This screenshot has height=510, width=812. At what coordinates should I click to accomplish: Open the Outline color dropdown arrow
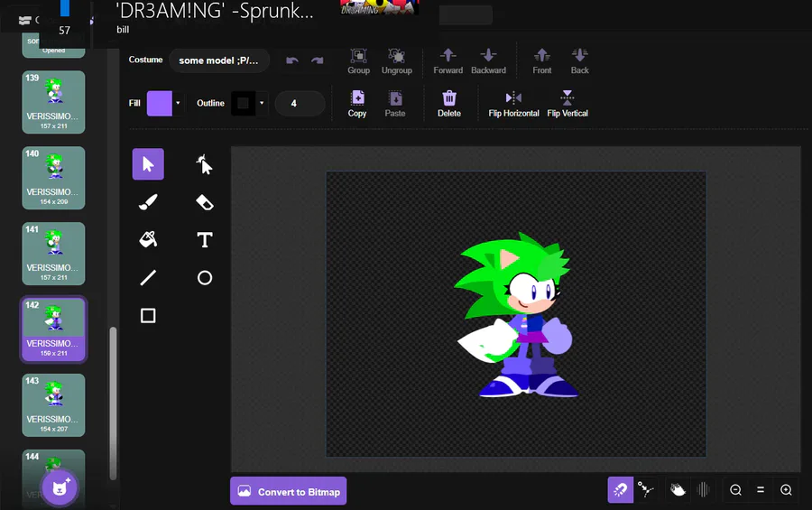[x=262, y=103]
